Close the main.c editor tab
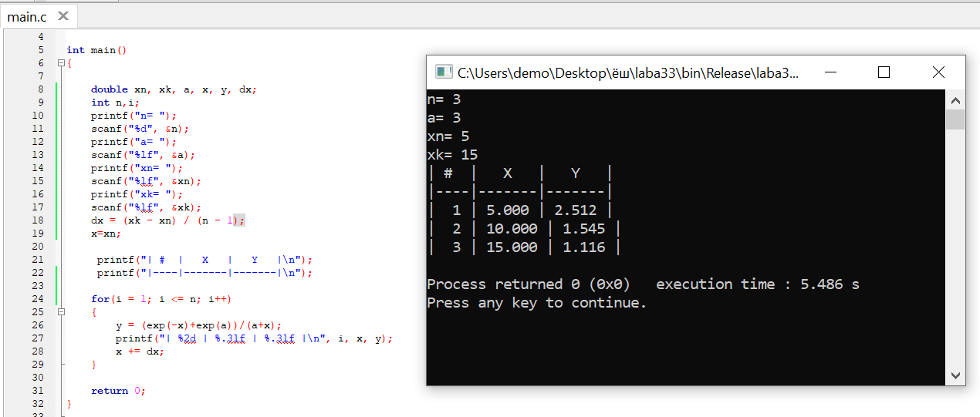The height and width of the screenshot is (417, 980). (63, 15)
